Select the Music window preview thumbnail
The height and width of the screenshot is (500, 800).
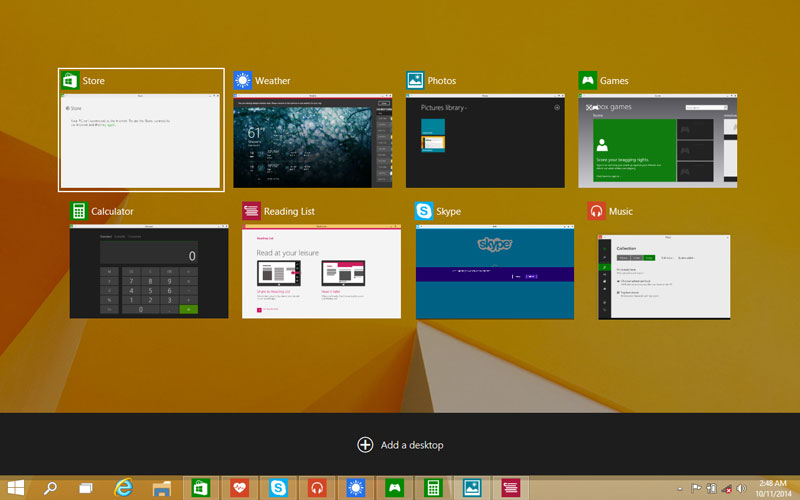click(664, 277)
